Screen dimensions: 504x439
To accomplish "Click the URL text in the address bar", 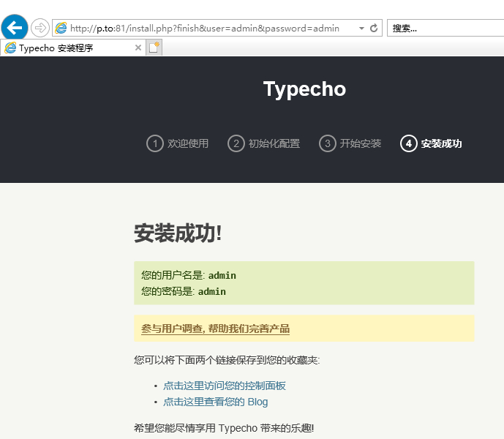I will [204, 29].
